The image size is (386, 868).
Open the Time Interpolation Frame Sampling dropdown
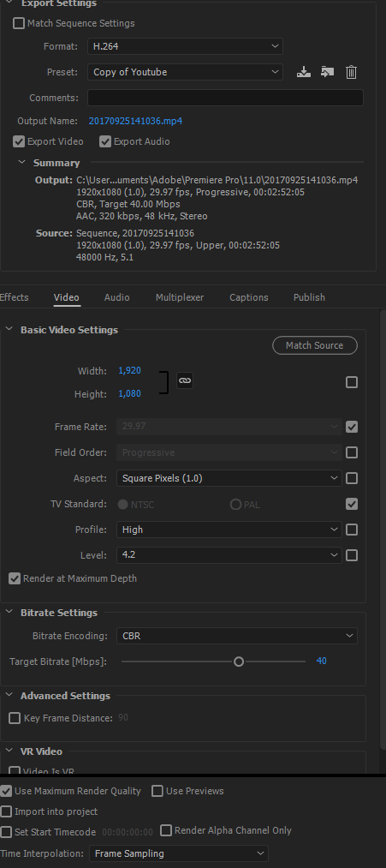(179, 853)
